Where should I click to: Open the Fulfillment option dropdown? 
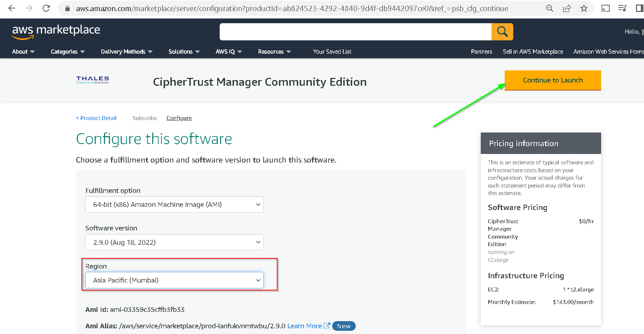tap(174, 204)
